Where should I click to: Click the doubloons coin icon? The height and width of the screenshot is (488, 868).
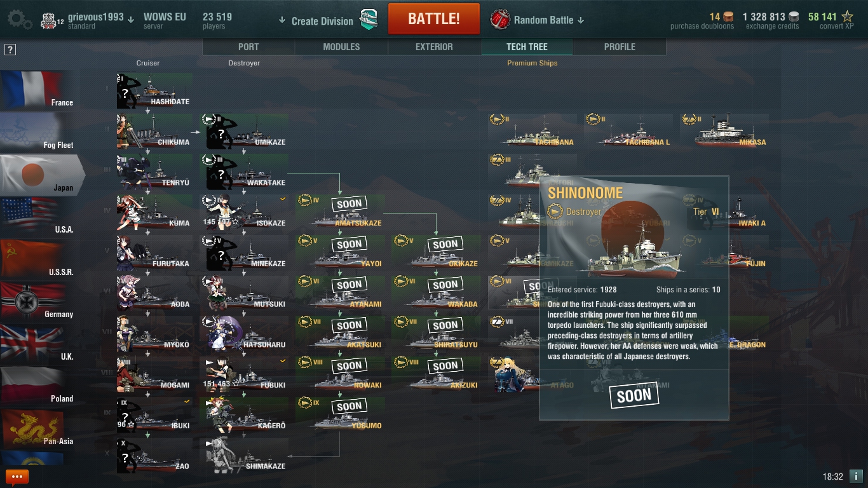(x=728, y=17)
